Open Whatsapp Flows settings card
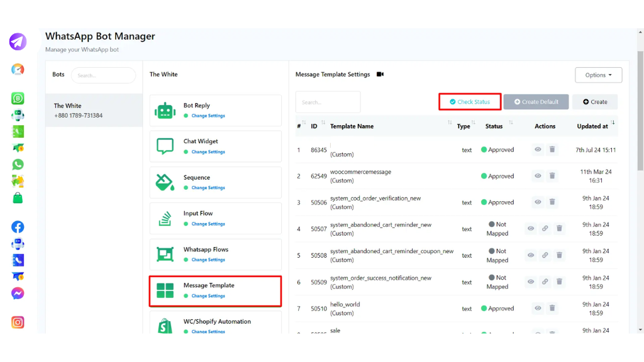644x362 pixels. click(216, 254)
